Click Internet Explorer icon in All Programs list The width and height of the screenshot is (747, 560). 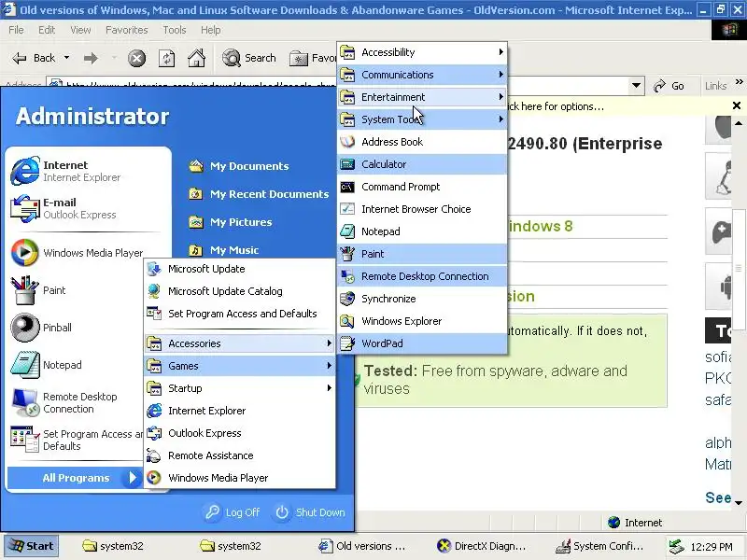[154, 411]
